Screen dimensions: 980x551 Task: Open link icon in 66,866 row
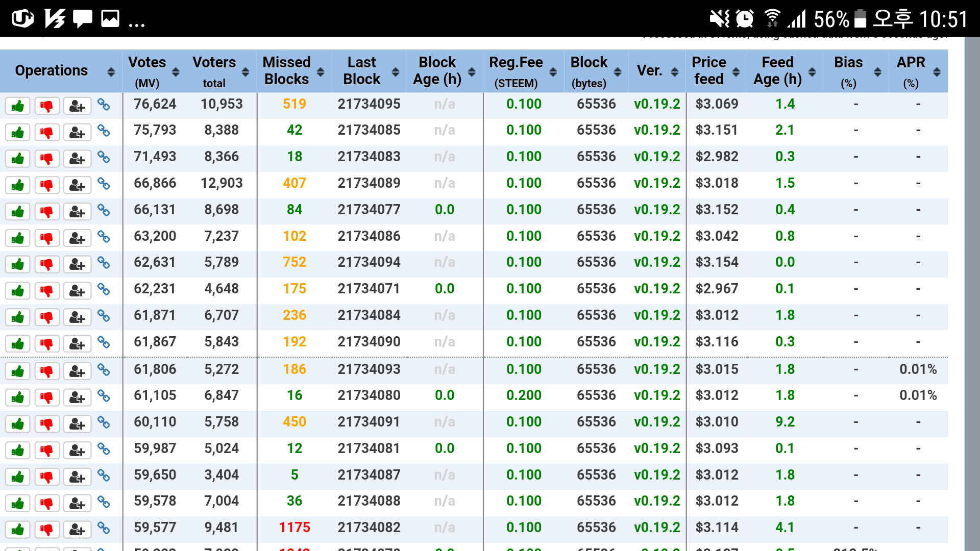[104, 184]
